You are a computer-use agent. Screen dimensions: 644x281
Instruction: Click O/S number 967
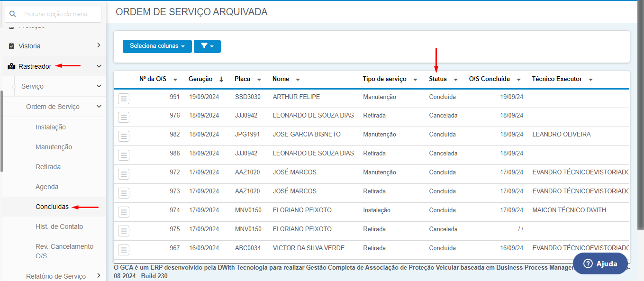(175, 248)
